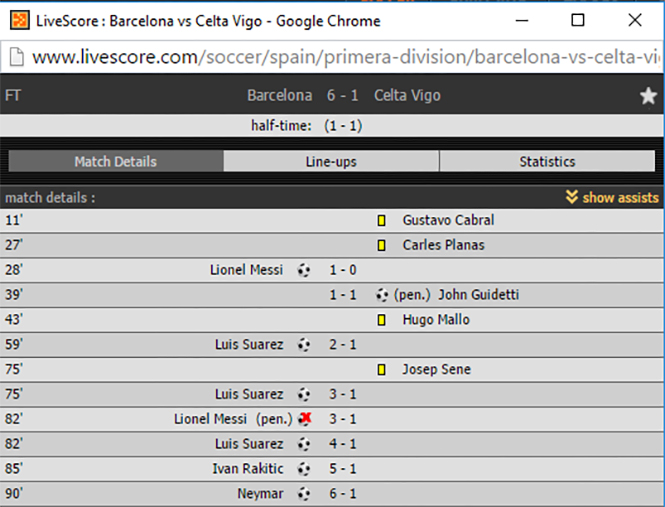This screenshot has width=665, height=507.
Task: Click Carles Planas' yellow card icon
Action: click(x=381, y=245)
